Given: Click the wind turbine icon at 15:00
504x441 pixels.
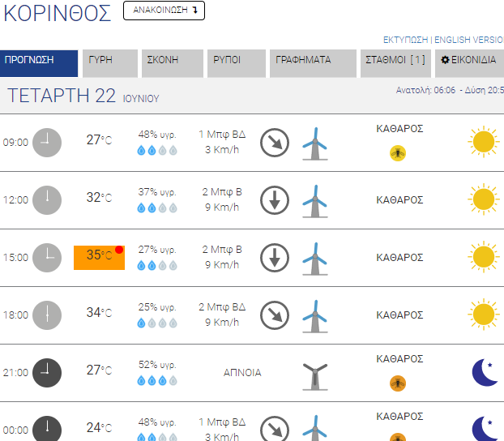Looking at the screenshot, I should [x=315, y=259].
